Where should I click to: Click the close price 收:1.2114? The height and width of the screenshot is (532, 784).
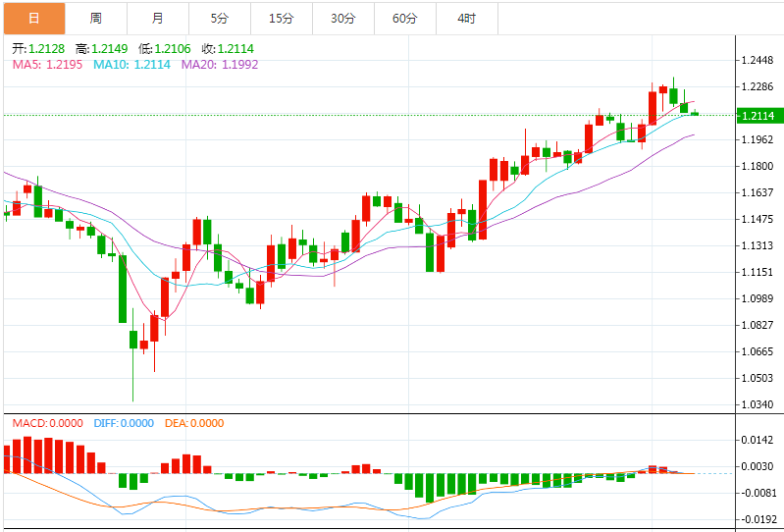[x=228, y=48]
